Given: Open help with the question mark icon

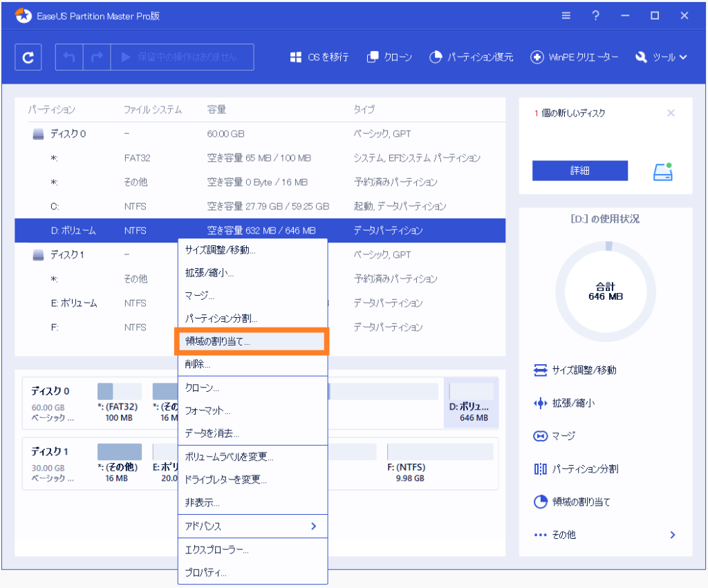Looking at the screenshot, I should (x=595, y=16).
